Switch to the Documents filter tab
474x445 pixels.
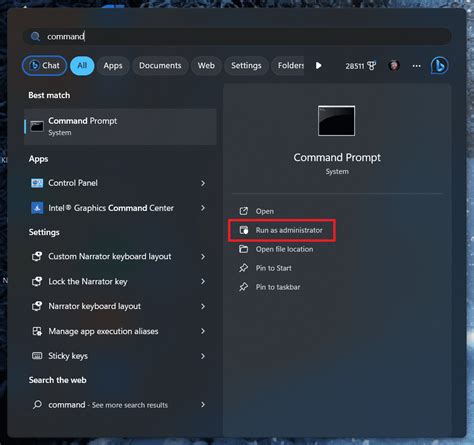click(x=160, y=66)
